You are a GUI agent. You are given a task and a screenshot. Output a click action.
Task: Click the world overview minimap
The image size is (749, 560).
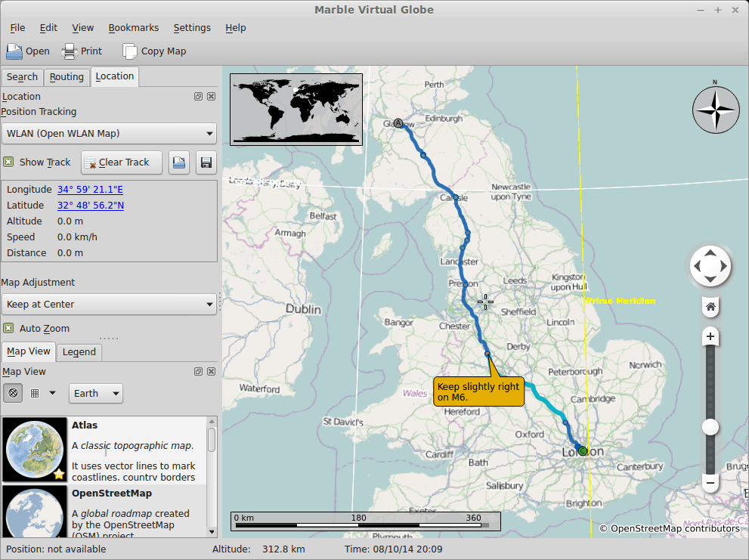pyautogui.click(x=296, y=110)
